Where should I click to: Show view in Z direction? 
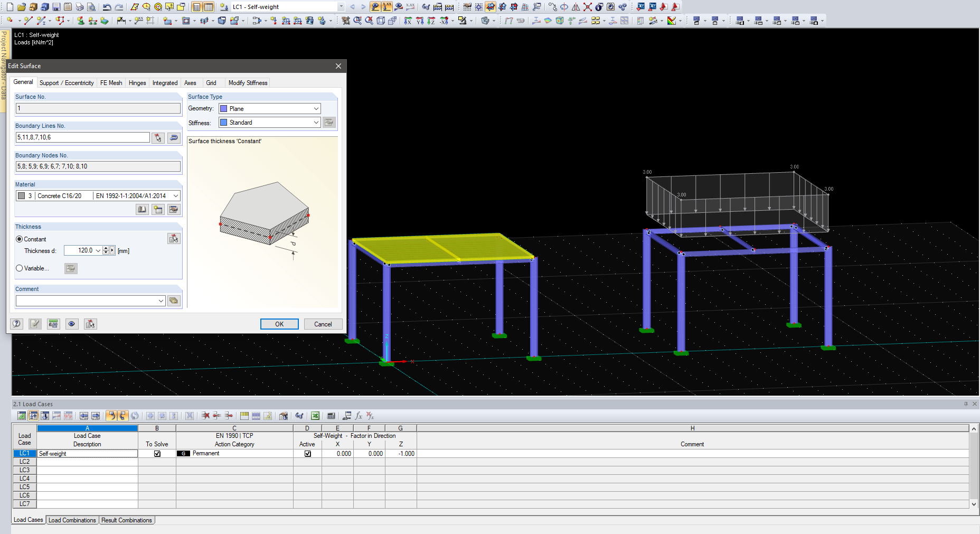click(431, 21)
